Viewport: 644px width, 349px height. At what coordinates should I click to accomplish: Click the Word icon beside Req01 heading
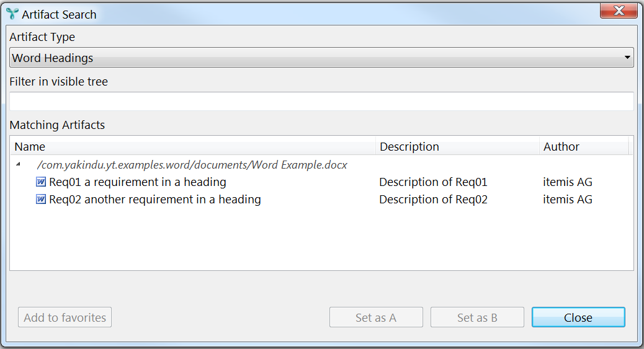pos(41,182)
